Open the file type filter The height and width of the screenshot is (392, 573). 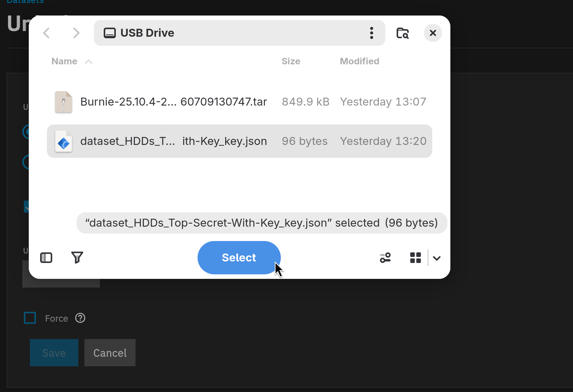(77, 258)
